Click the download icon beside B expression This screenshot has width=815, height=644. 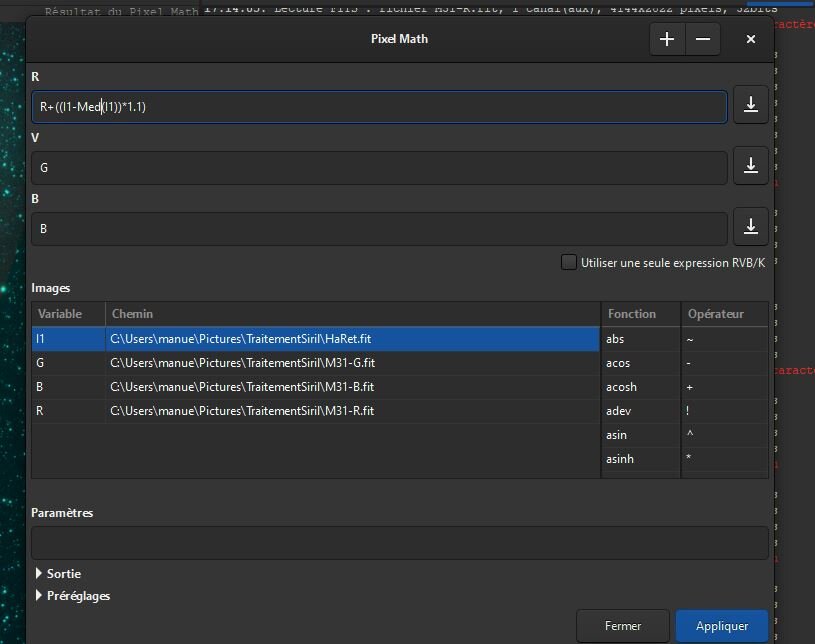point(750,228)
